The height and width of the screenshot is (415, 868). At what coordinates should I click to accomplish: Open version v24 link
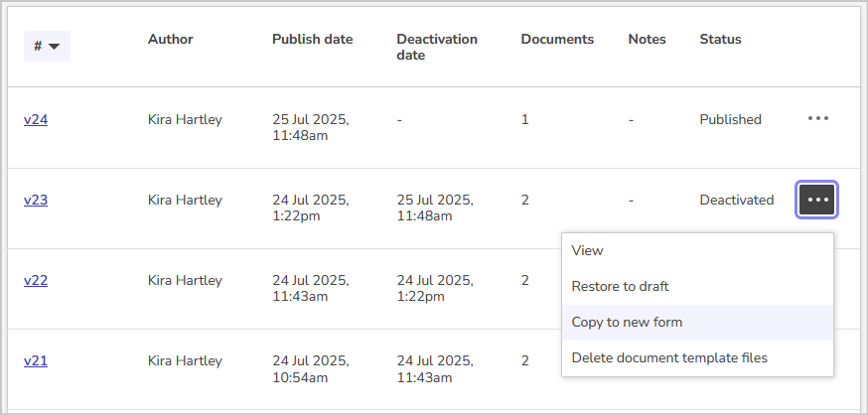(36, 119)
